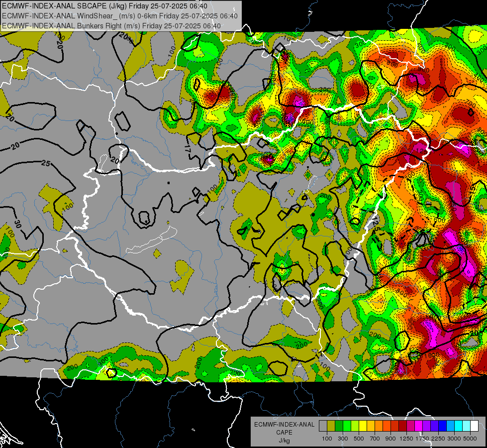Click the 5000 value under the legend

(470, 439)
